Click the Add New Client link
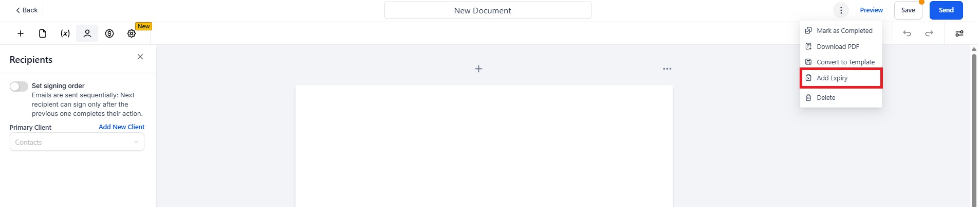The image size is (980, 207). pyautogui.click(x=122, y=127)
